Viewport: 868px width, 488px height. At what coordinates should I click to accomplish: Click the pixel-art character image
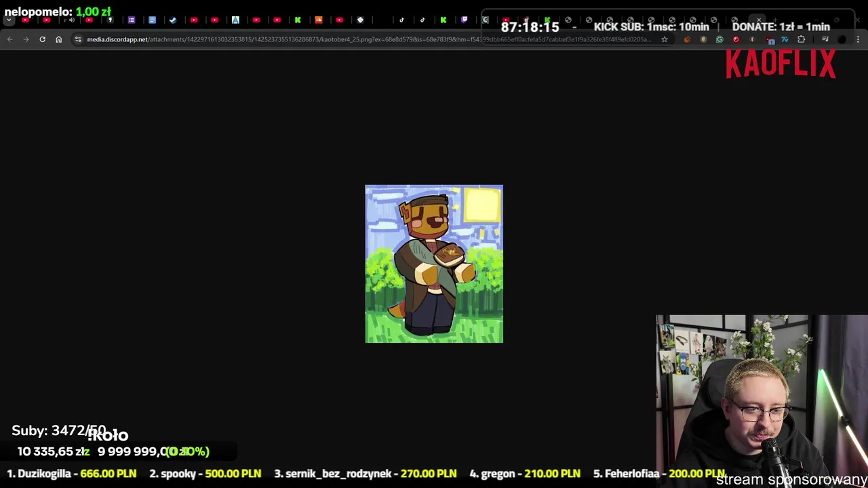tap(434, 264)
